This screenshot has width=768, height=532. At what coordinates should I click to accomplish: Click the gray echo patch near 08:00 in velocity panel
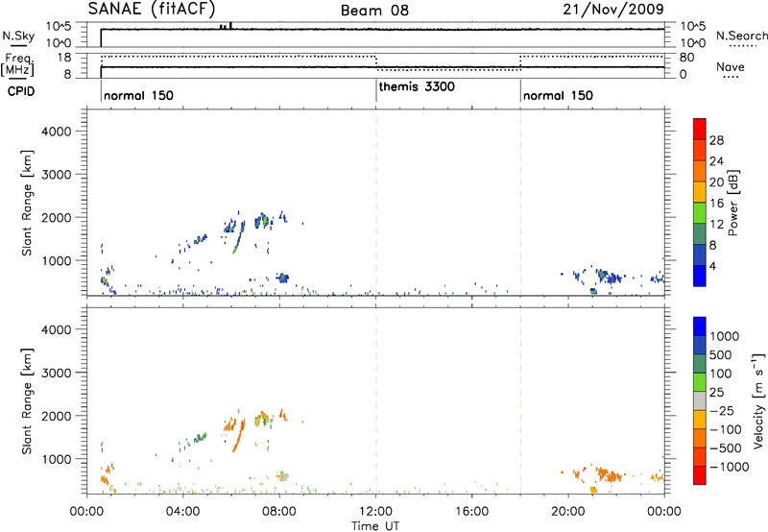point(284,476)
